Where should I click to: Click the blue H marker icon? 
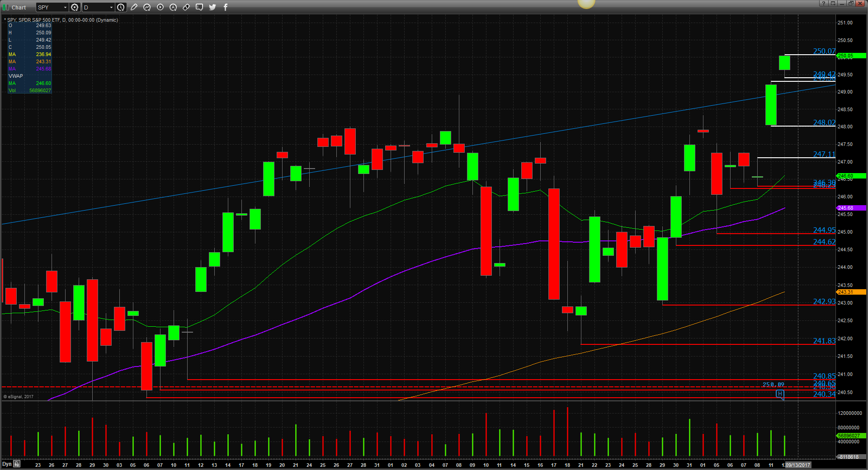coord(780,394)
